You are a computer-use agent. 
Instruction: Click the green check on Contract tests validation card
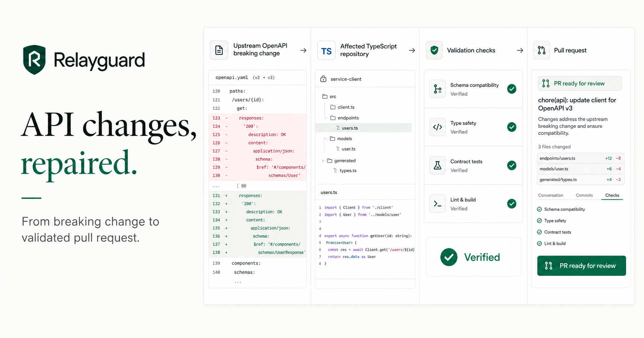tap(512, 165)
